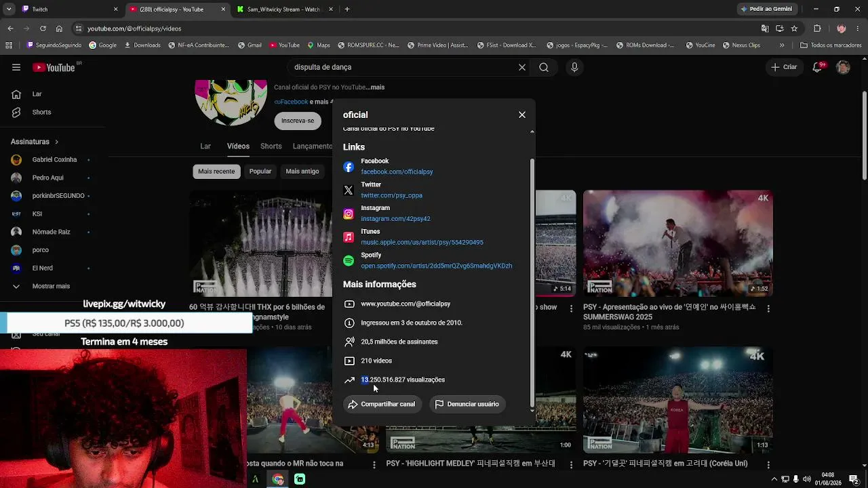Open the 'Nexus Clips' bookmark

pyautogui.click(x=741, y=45)
